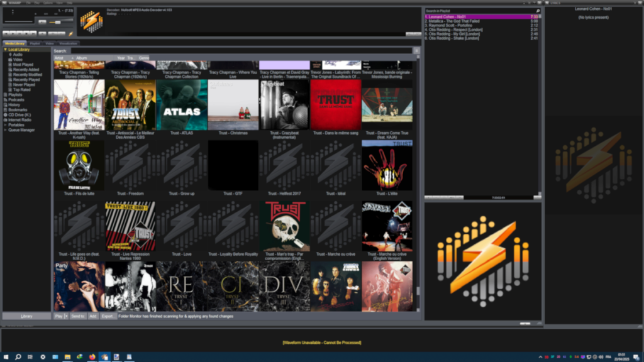644x362 pixels.
Task: Show hidden system tray icons
Action: pos(540,357)
